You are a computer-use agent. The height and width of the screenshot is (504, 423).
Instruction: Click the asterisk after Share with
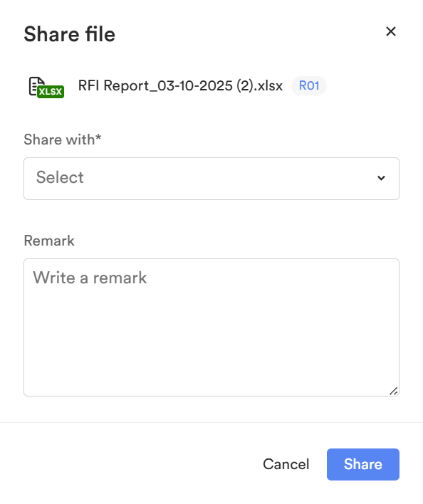(98, 137)
